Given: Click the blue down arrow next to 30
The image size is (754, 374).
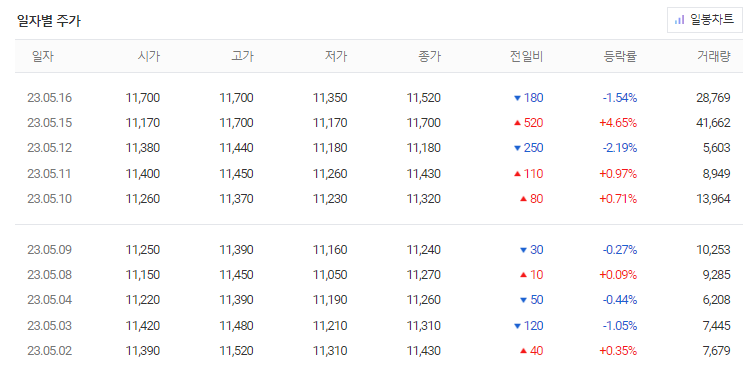Looking at the screenshot, I should pyautogui.click(x=524, y=250).
